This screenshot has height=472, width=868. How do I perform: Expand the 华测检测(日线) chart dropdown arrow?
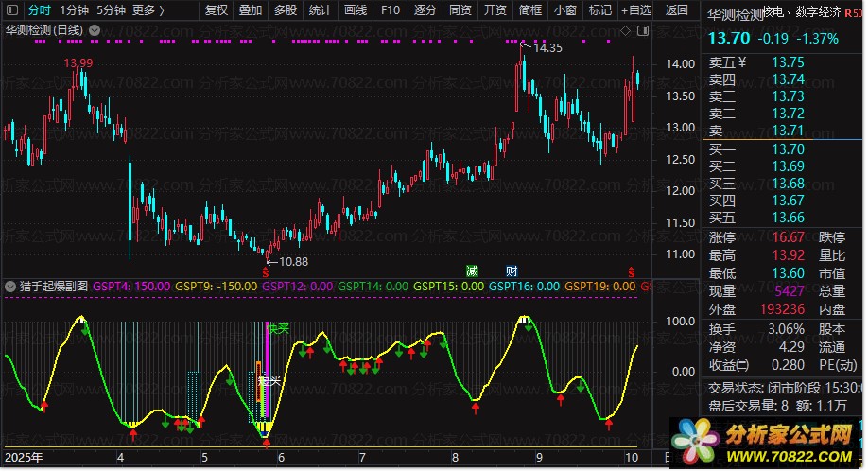tap(95, 30)
